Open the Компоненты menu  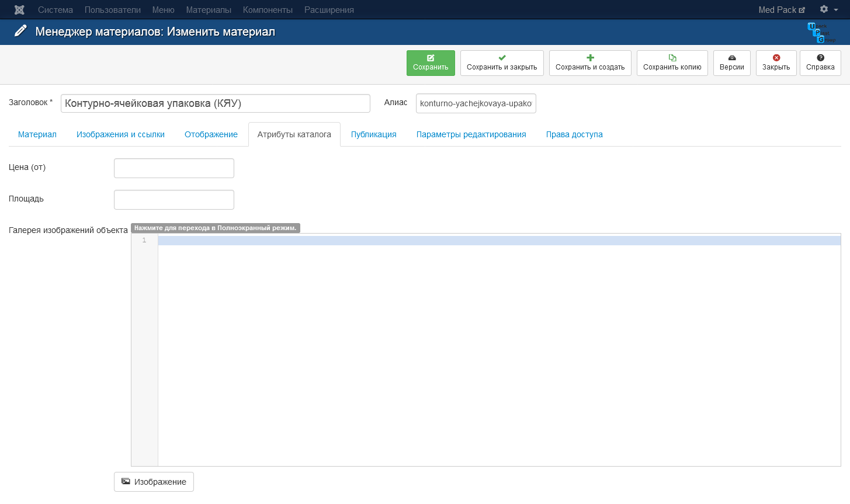268,10
